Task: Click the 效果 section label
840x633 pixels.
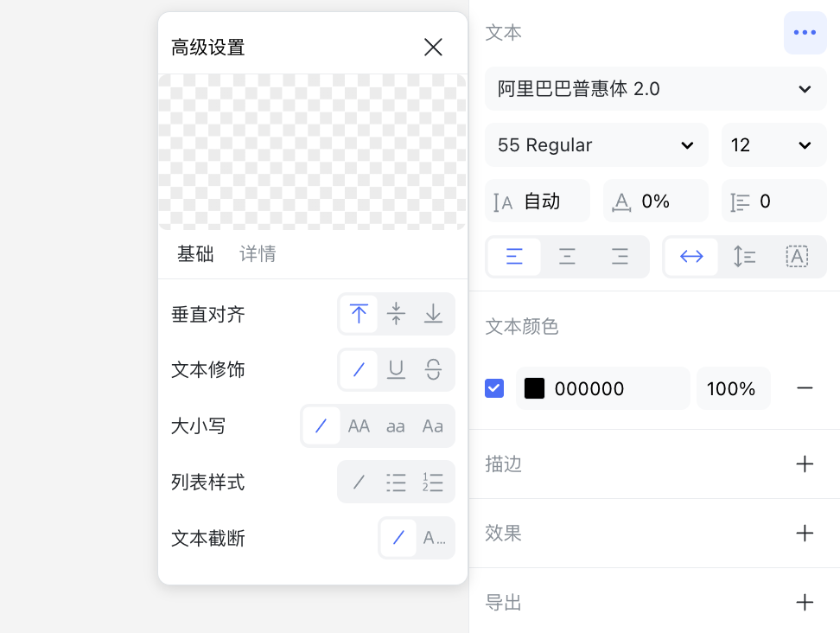Action: point(503,534)
